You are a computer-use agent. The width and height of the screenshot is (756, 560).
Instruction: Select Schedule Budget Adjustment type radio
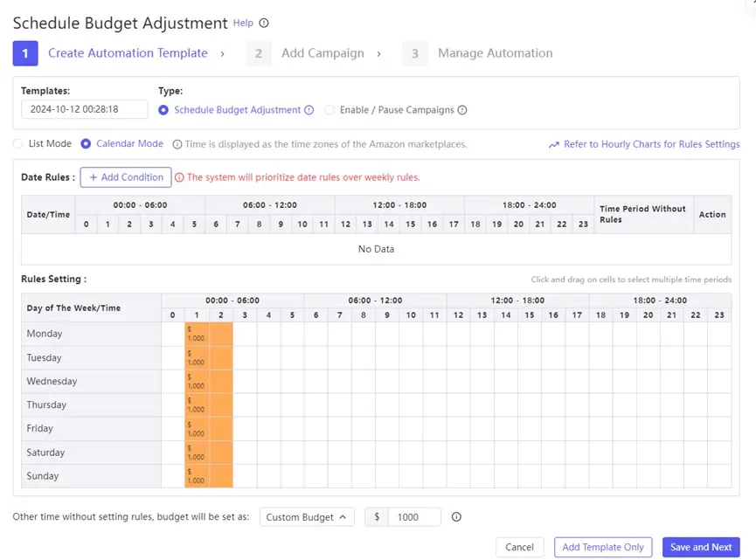[163, 110]
